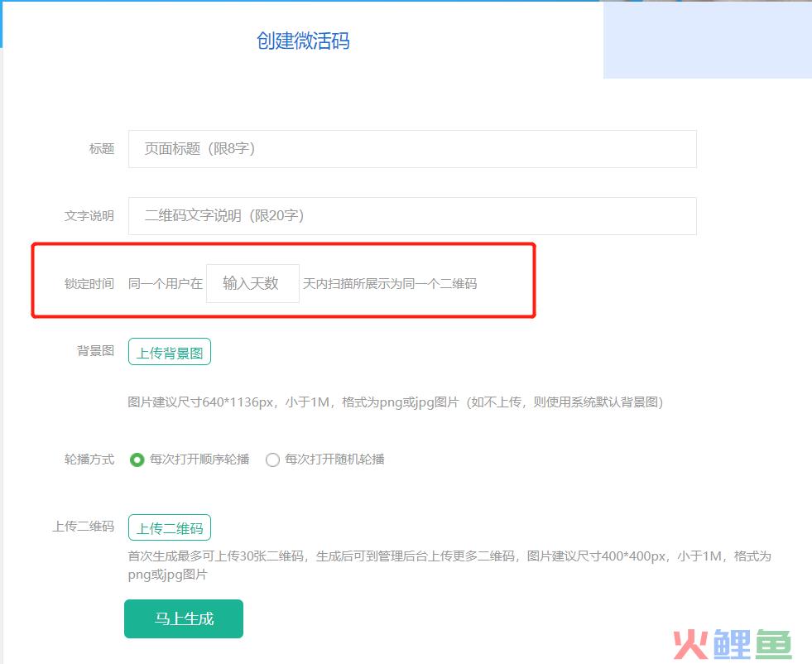Click the 轮播方式 label

(x=89, y=460)
